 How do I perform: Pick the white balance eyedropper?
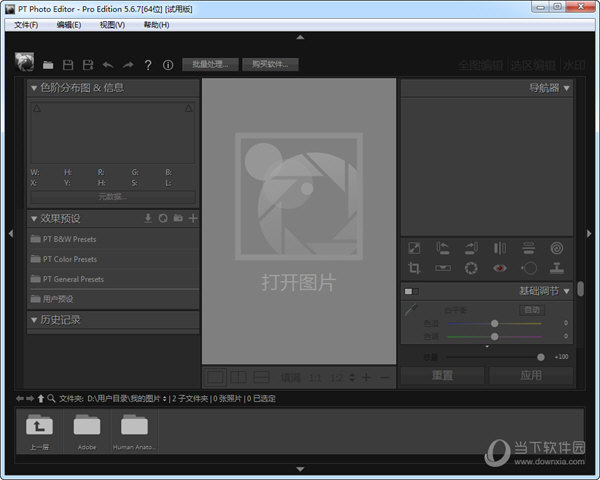coord(411,309)
